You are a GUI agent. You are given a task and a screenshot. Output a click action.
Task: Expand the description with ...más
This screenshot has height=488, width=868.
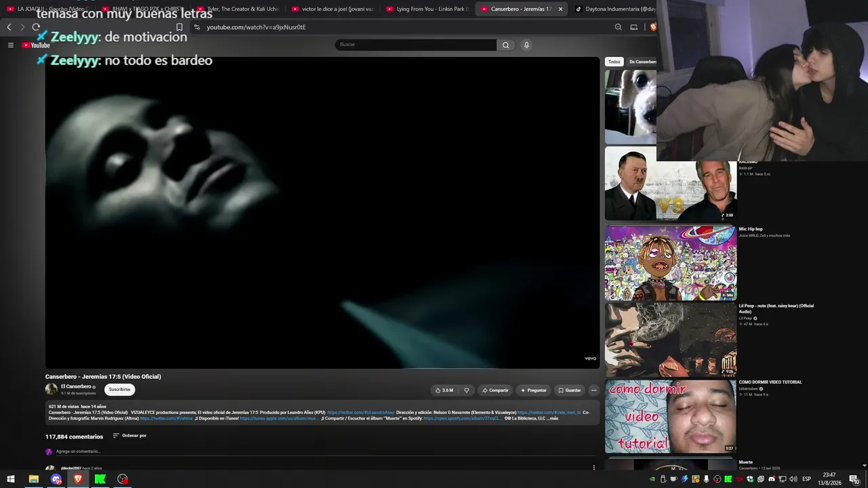551,418
